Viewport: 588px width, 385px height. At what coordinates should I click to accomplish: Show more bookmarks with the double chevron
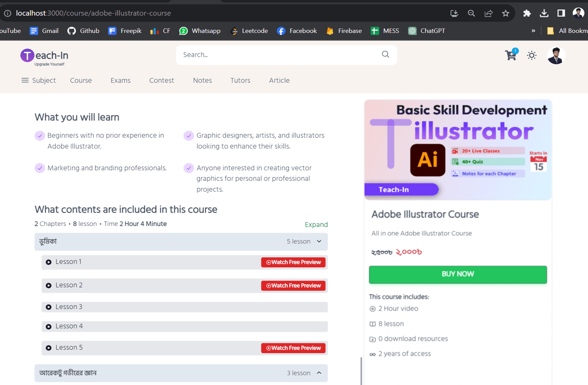533,31
